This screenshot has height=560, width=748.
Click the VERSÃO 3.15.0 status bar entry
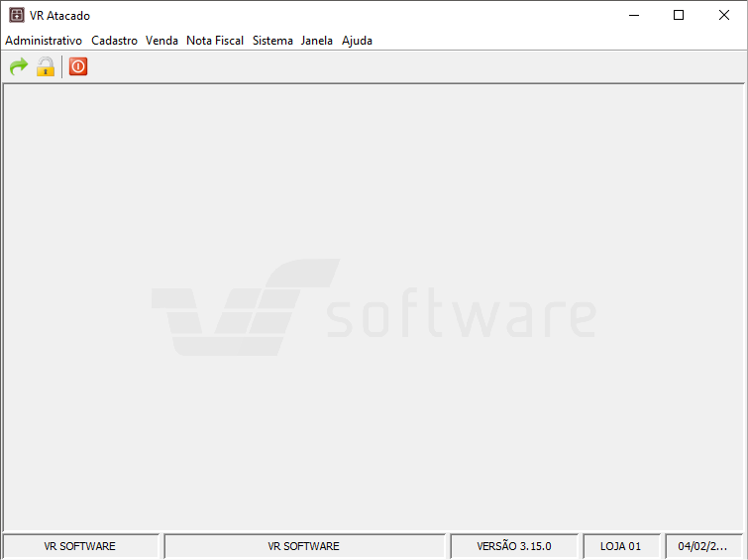click(514, 546)
